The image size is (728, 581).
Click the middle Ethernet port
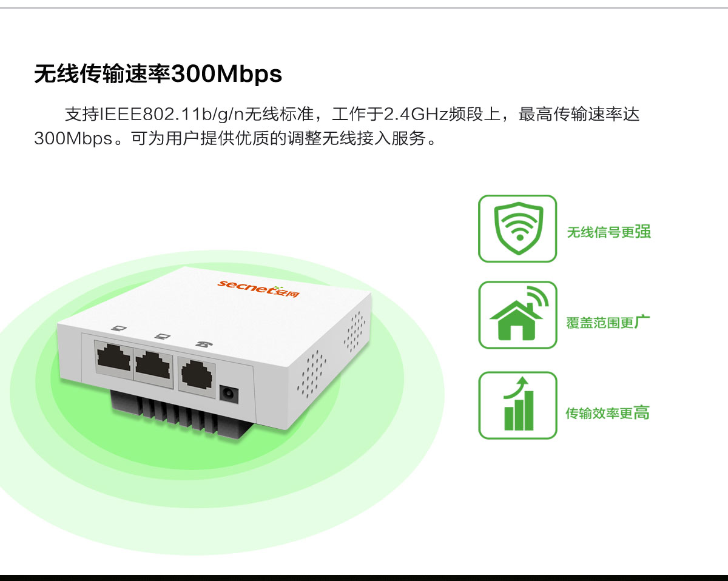click(154, 366)
